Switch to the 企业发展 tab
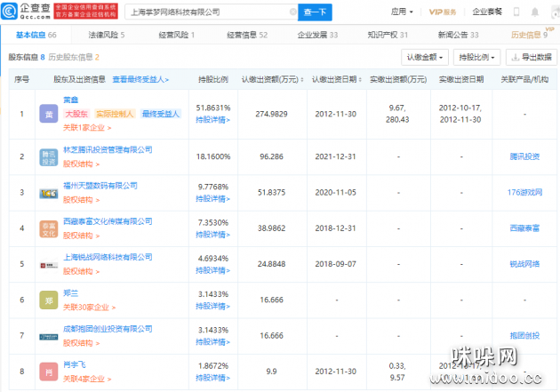The width and height of the screenshot is (560, 392). click(x=317, y=35)
